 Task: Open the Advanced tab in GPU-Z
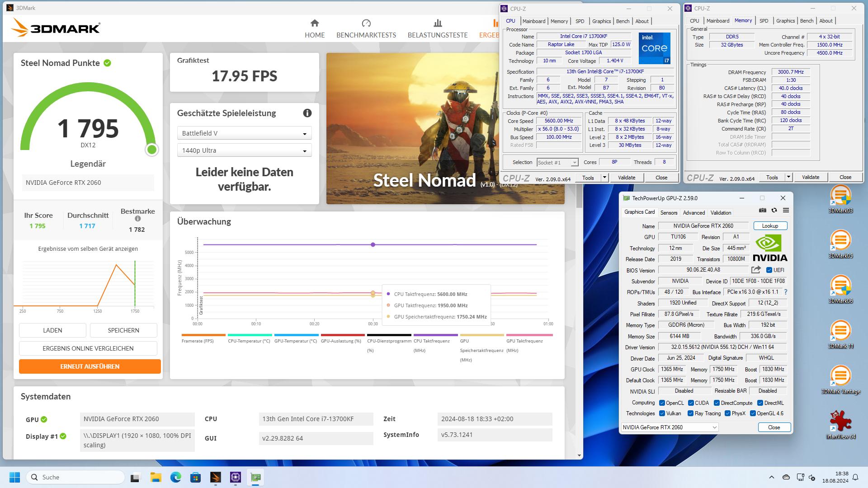[694, 213]
